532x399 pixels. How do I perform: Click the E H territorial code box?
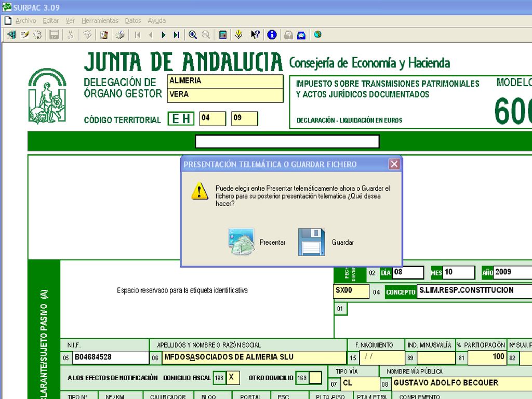[x=181, y=119]
